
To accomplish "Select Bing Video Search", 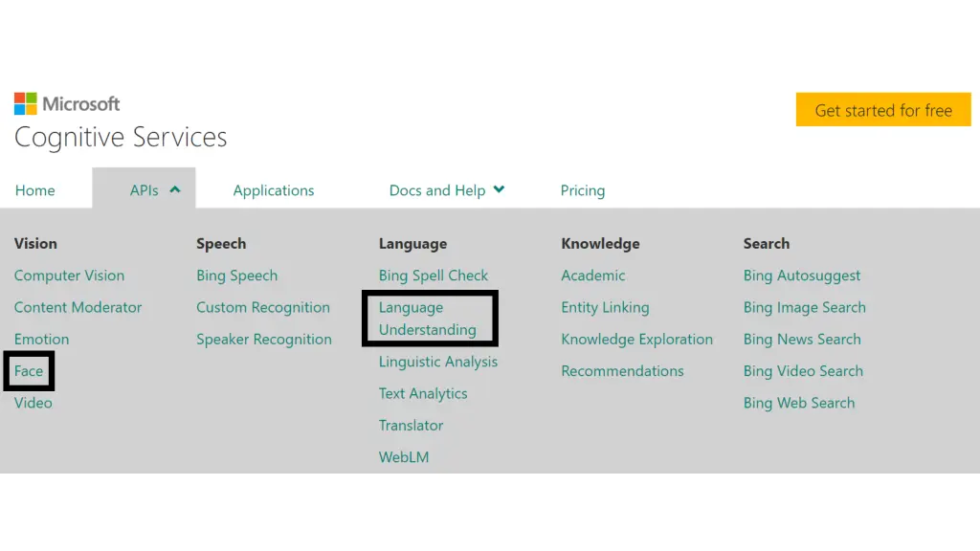I will tap(803, 371).
